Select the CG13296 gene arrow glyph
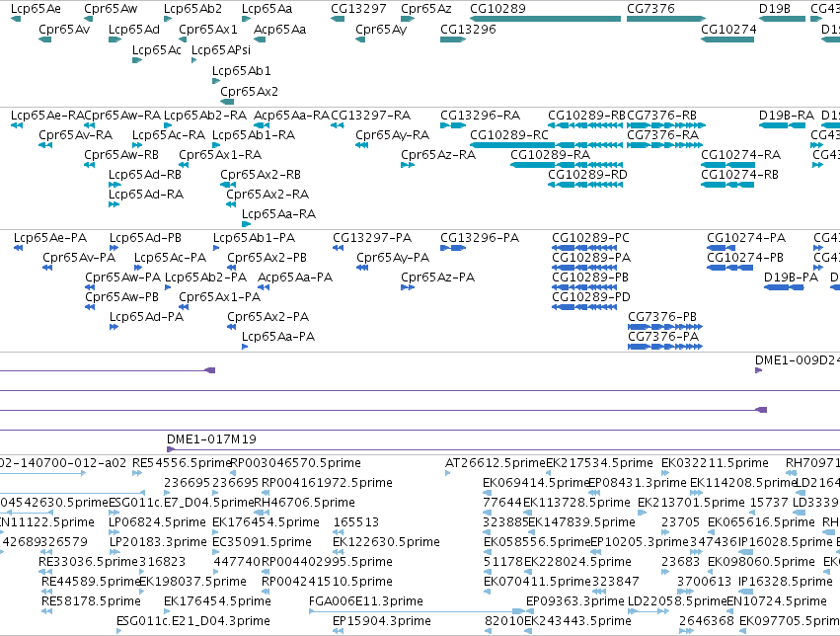The width and height of the screenshot is (840, 636). click(453, 40)
